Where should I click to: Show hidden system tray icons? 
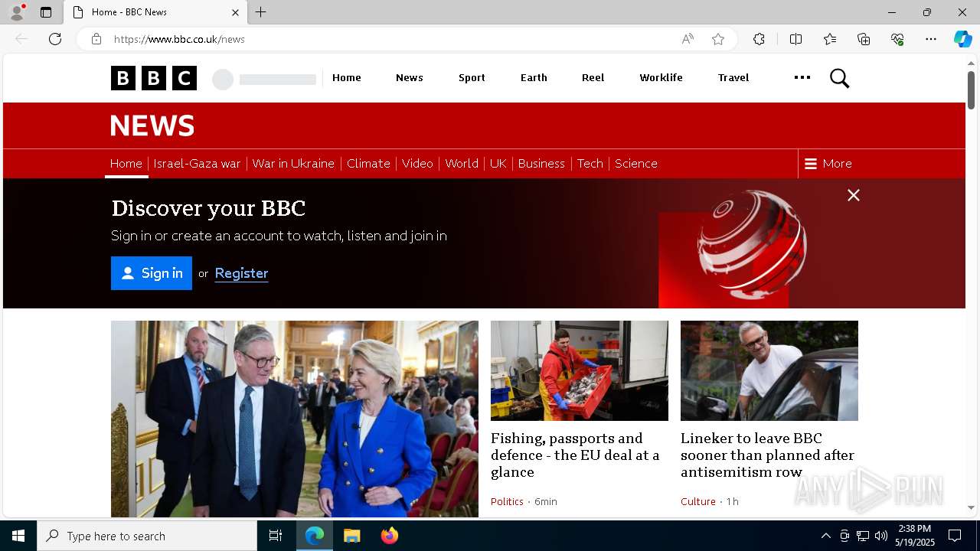825,536
